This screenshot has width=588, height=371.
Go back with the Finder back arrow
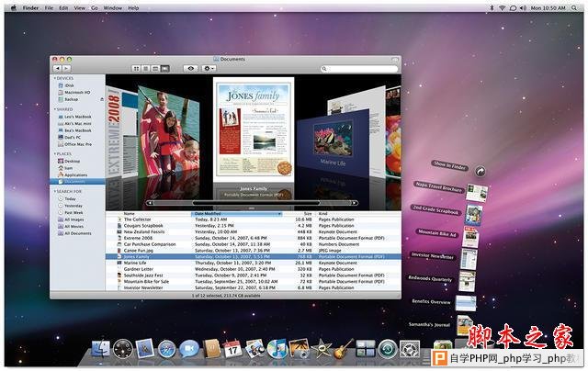click(57, 68)
